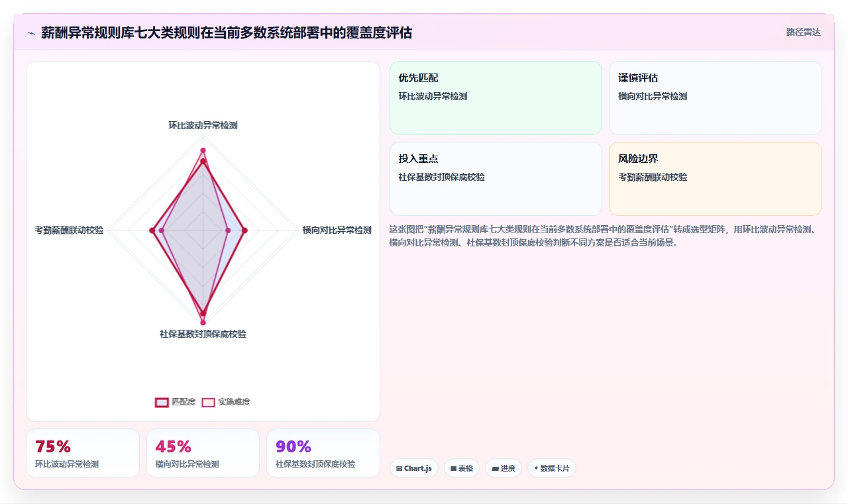Click radar axis label 社保基数封顶保底校验
Screen dimensions: 848x504
pyautogui.click(x=203, y=334)
